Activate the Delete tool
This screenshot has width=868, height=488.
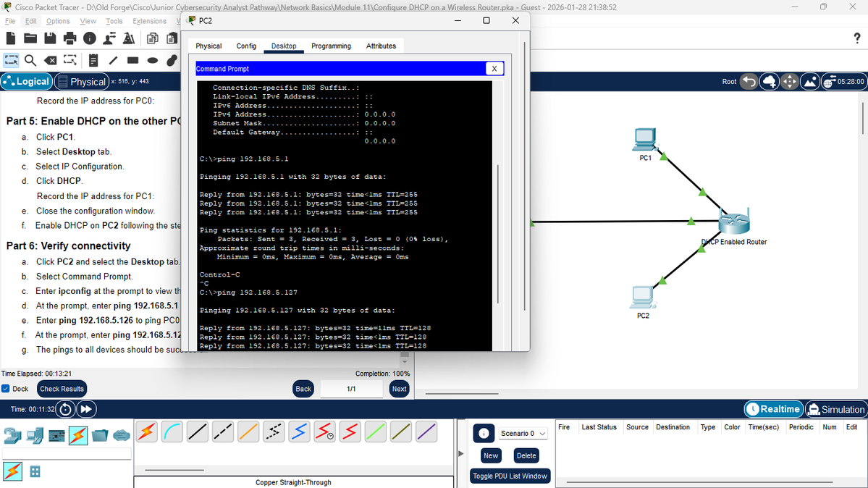(x=51, y=60)
